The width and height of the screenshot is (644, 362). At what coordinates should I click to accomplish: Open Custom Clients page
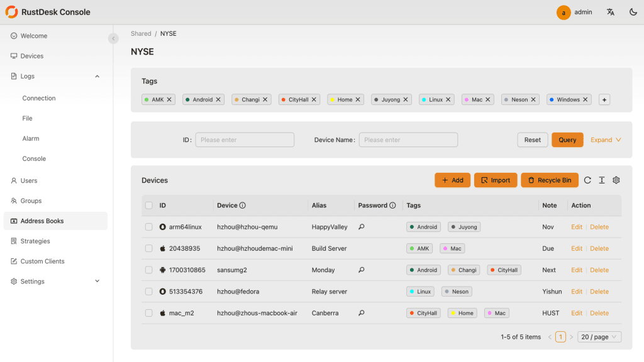coord(55,261)
